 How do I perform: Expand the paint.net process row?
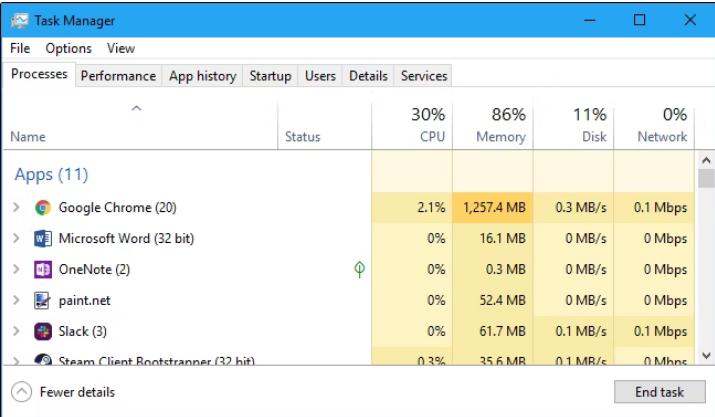coord(16,301)
